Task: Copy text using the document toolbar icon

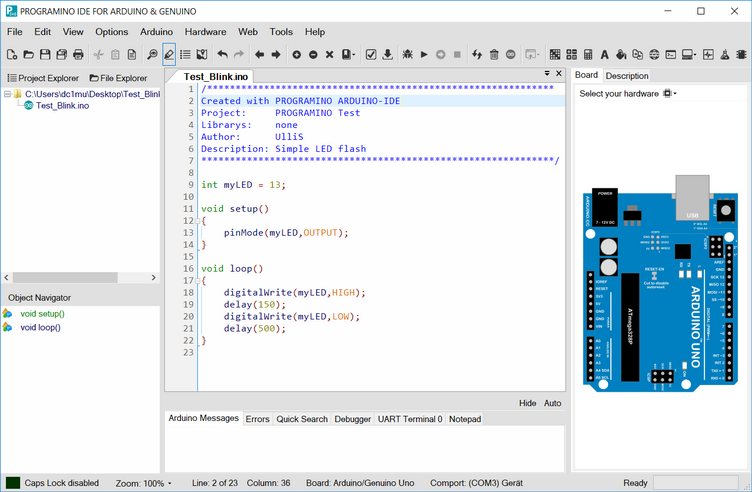Action: 132,55
